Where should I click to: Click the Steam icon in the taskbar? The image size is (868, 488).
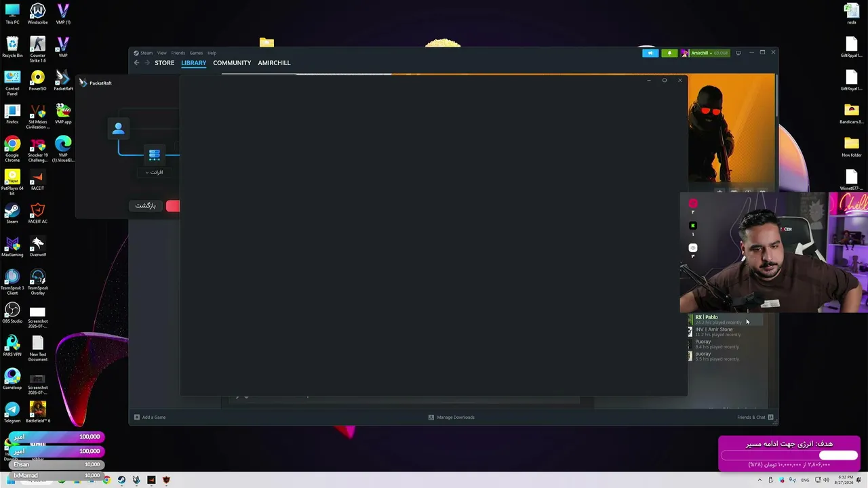(x=121, y=480)
